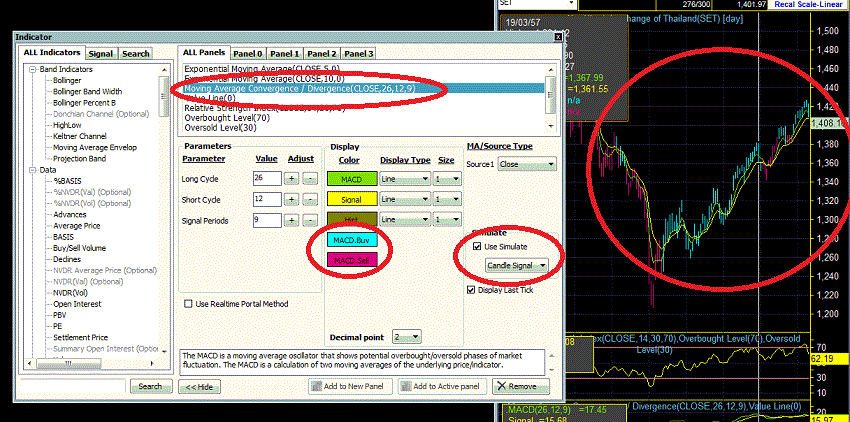Open the magenta MACD.Sell color swatch
850x422 pixels.
(352, 260)
